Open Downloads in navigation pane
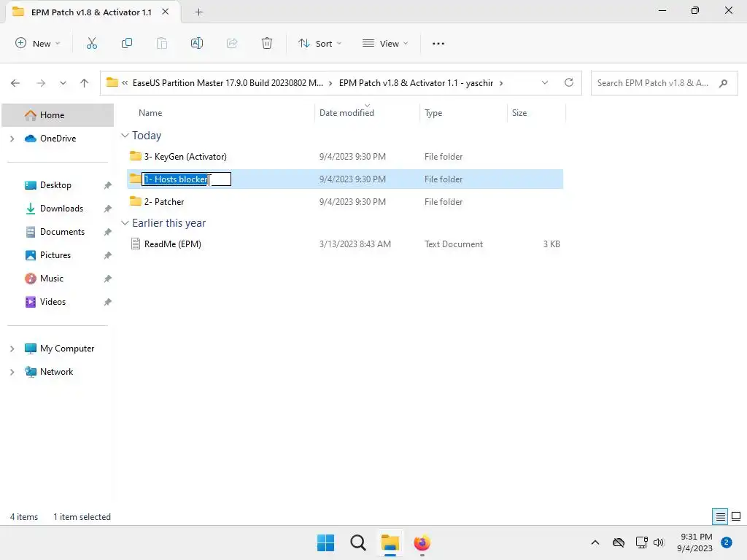This screenshot has height=560, width=747. 61,209
